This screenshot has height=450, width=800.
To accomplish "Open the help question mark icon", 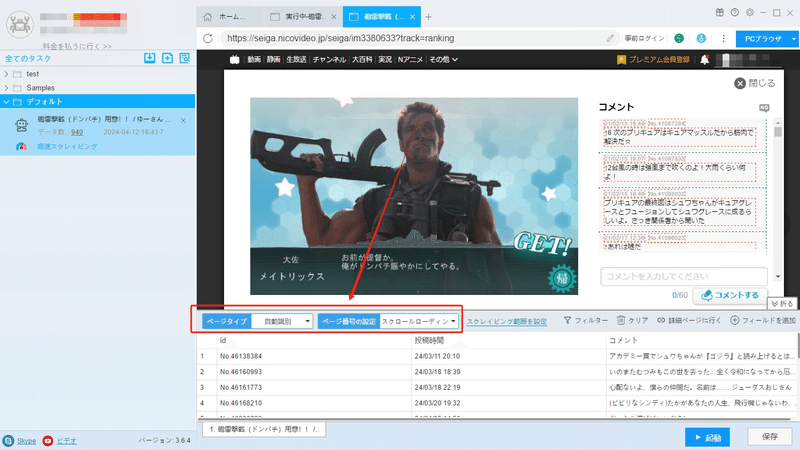I will coord(735,13).
